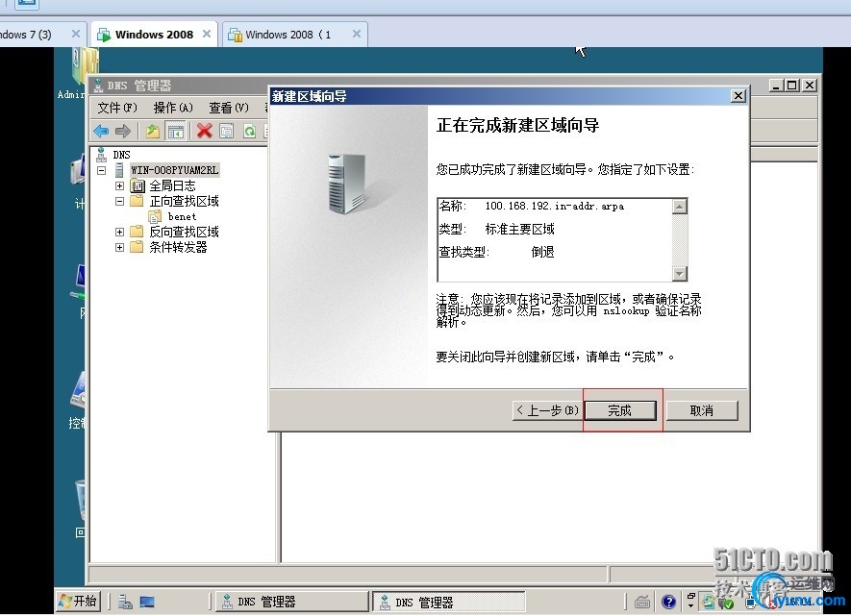
Task: Expand the 条件转发器 node
Action: click(x=119, y=247)
